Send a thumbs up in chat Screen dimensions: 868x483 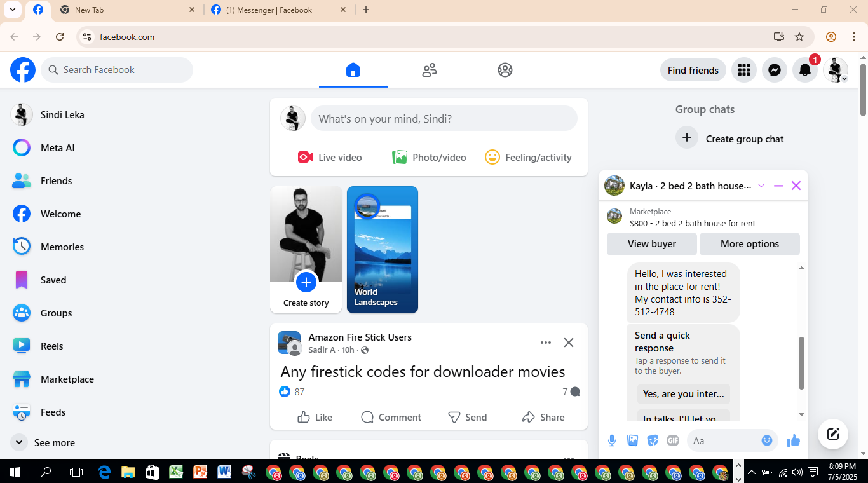(x=794, y=440)
